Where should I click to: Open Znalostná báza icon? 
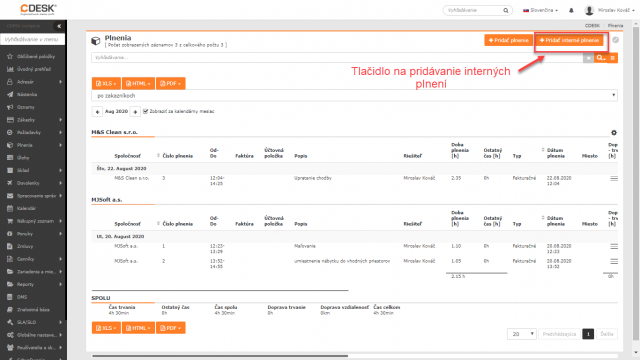pyautogui.click(x=10, y=309)
